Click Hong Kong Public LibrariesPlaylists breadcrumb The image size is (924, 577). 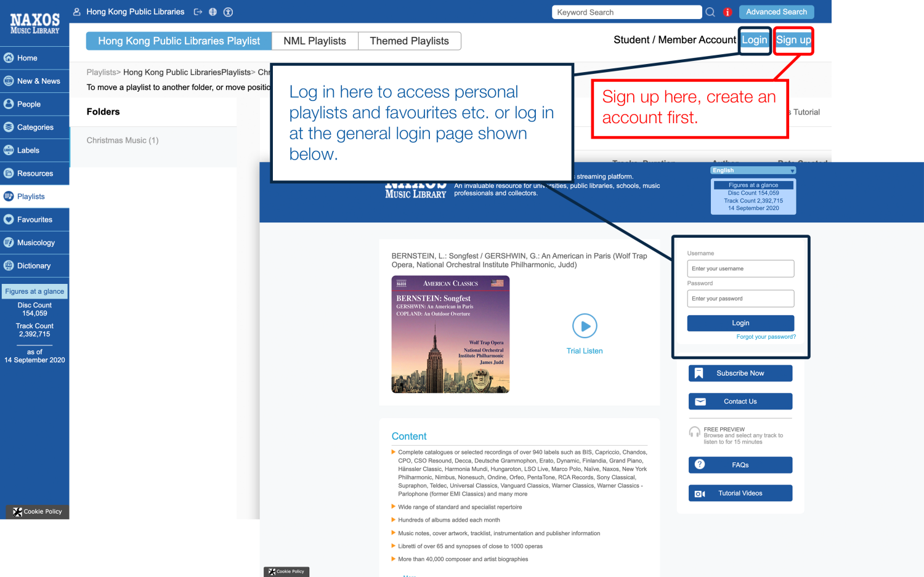(x=187, y=72)
